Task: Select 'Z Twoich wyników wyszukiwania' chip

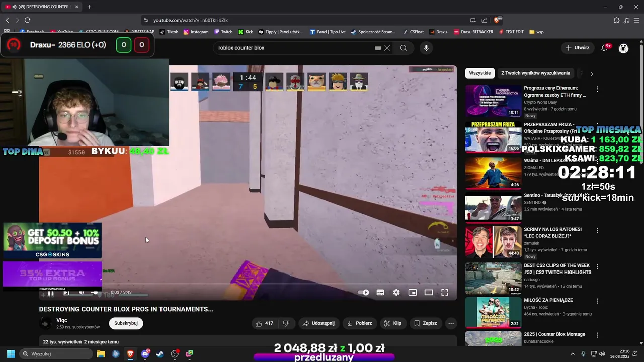Action: 535,73
